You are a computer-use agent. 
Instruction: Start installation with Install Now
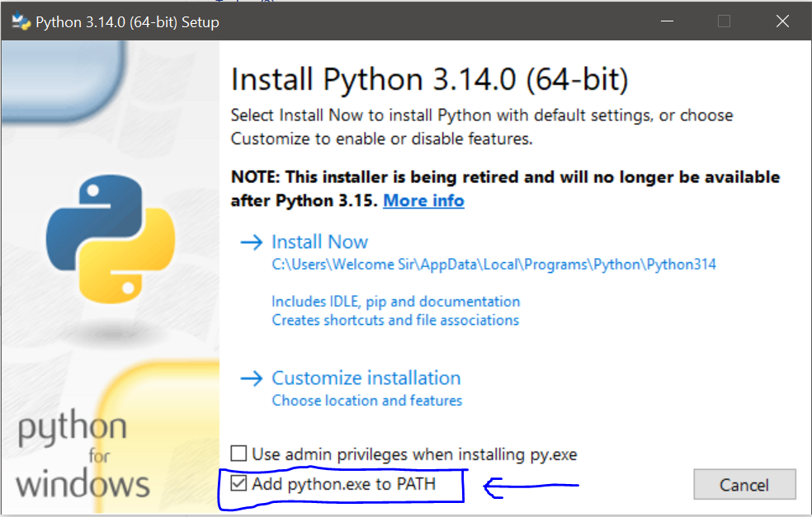click(x=319, y=242)
